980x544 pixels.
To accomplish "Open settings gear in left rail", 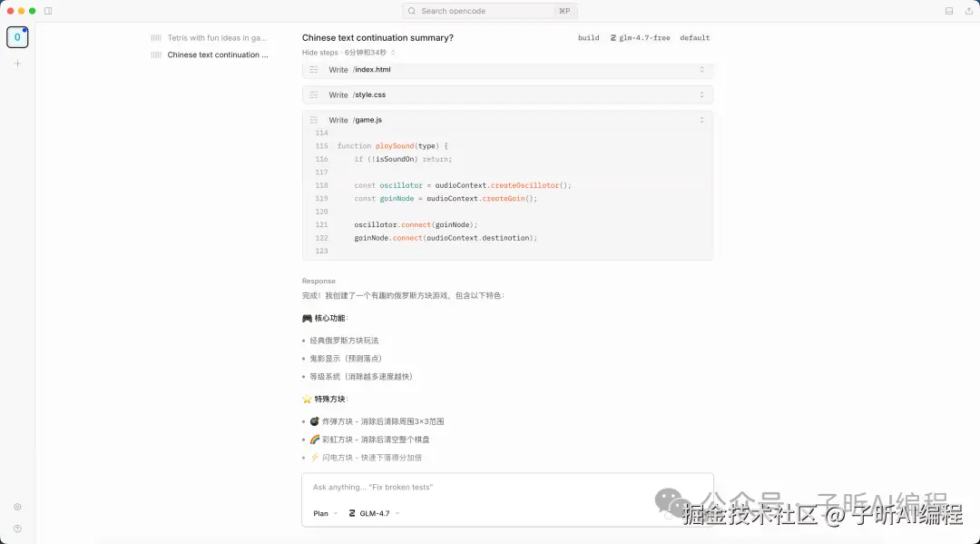I will click(17, 507).
